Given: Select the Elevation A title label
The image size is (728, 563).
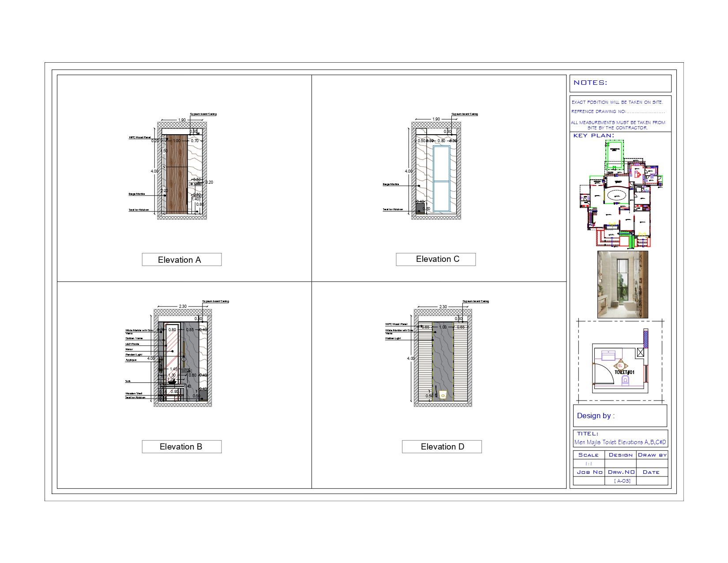Looking at the screenshot, I should pos(181,260).
